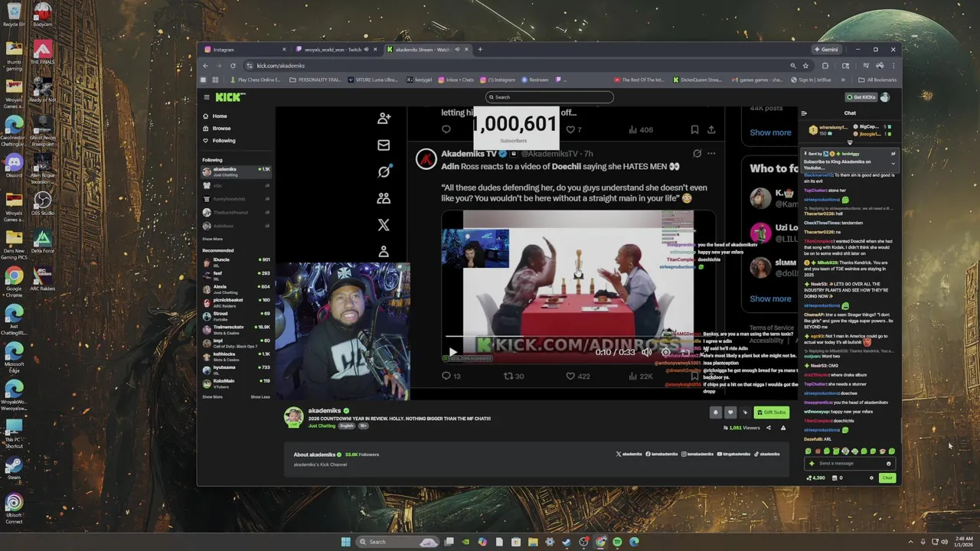Open the iamakademiks Instagram link
Screen dimensions: 980x551
(x=697, y=454)
